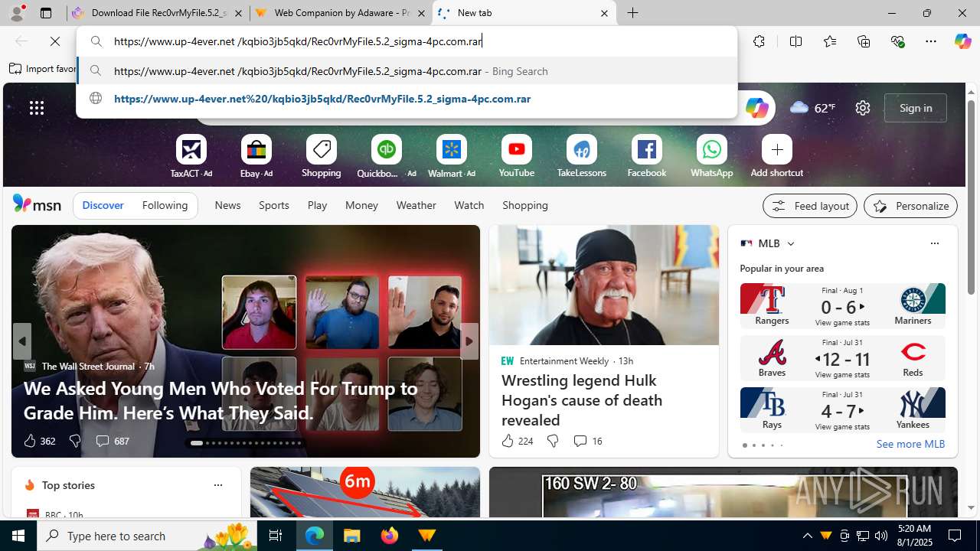Open the Quickbooks shortcut tile

click(x=387, y=156)
